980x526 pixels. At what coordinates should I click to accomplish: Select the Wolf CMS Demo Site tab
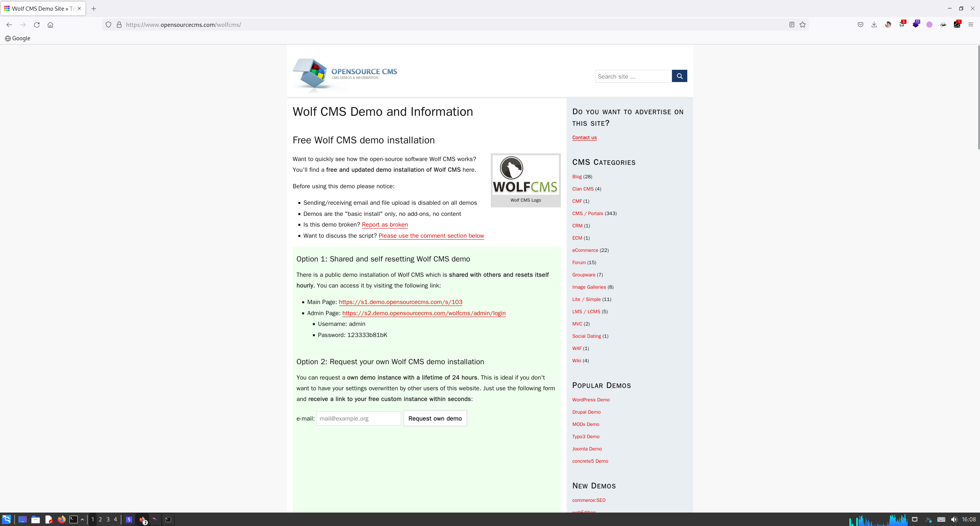point(43,8)
